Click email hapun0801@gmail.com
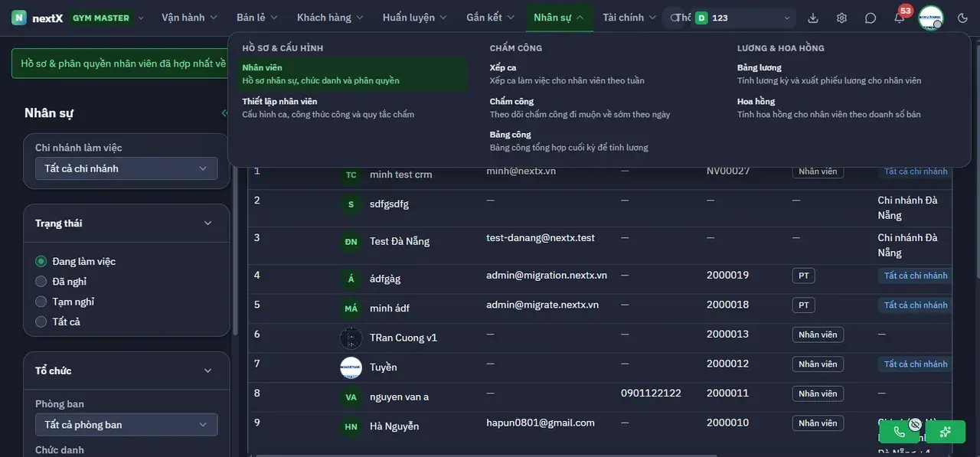The height and width of the screenshot is (457, 980). coord(541,423)
